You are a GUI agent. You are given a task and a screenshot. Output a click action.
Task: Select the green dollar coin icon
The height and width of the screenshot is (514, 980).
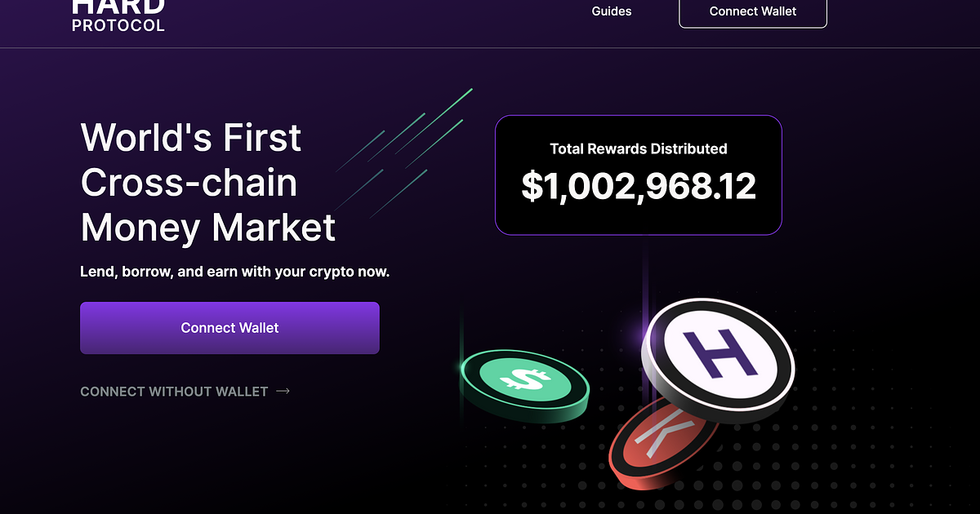[523, 380]
